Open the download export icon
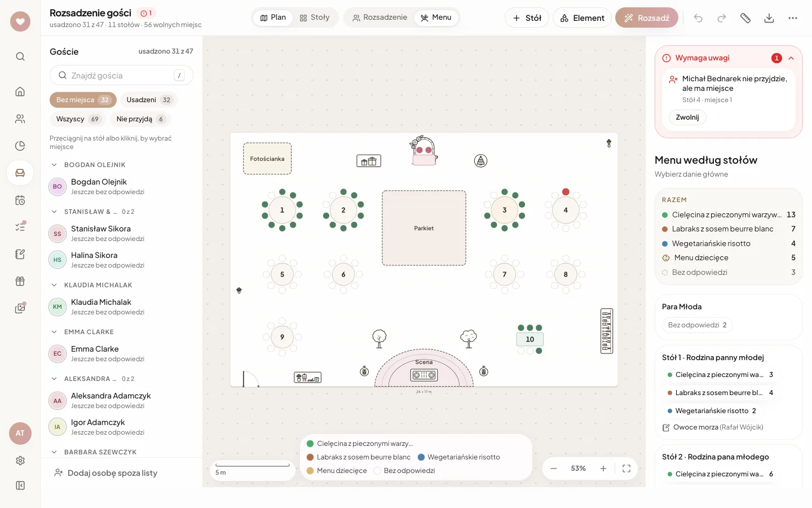This screenshot has height=508, width=812. tap(769, 18)
